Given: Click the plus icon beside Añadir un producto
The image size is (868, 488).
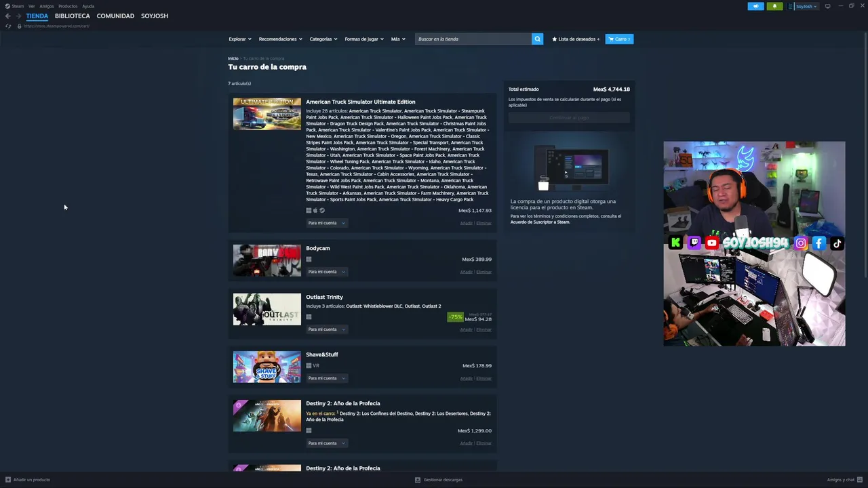Looking at the screenshot, I should coord(8,479).
